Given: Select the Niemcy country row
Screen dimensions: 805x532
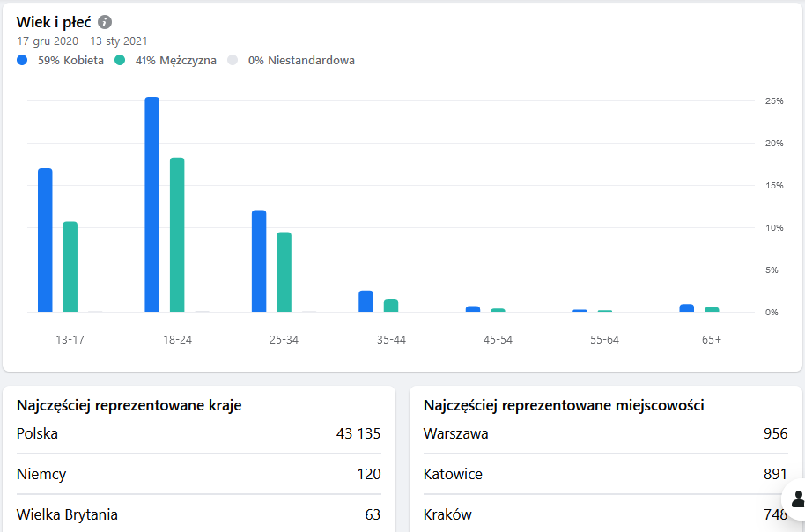Looking at the screenshot, I should coord(198,474).
